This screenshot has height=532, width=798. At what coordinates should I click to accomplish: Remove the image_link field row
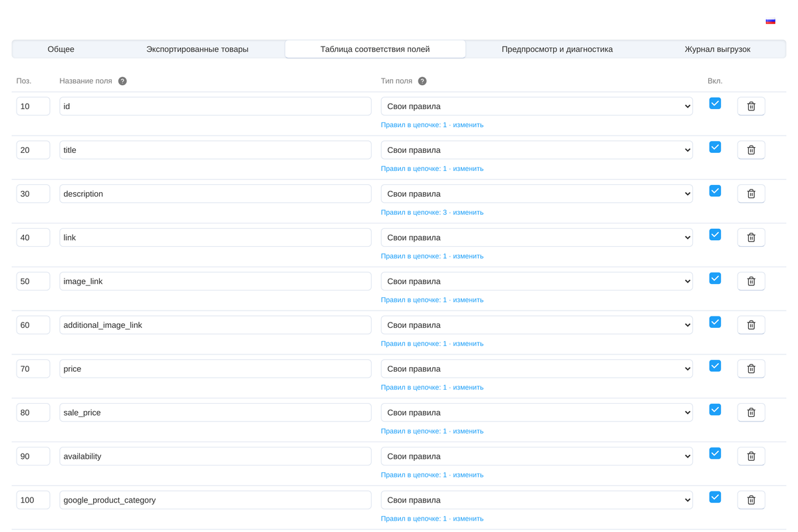pos(751,281)
